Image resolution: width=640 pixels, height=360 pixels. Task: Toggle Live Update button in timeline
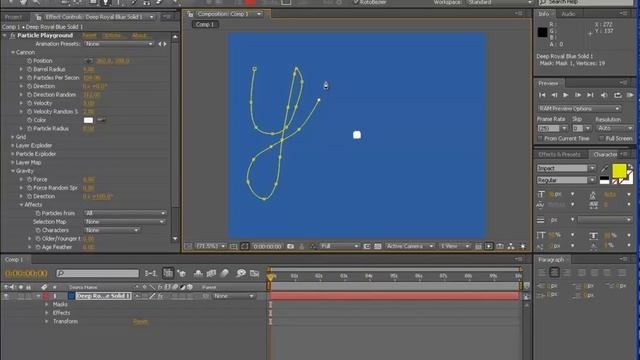point(168,273)
